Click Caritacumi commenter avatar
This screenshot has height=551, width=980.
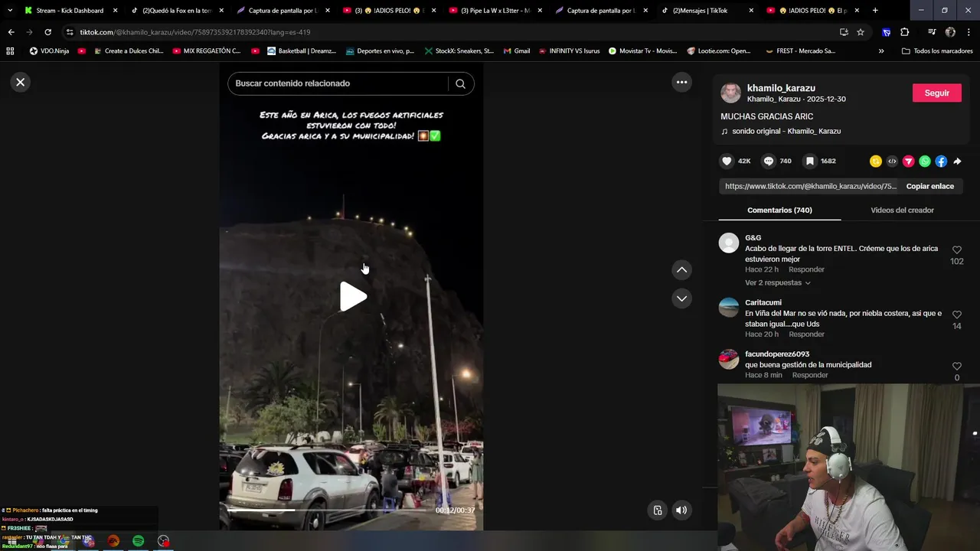(729, 308)
